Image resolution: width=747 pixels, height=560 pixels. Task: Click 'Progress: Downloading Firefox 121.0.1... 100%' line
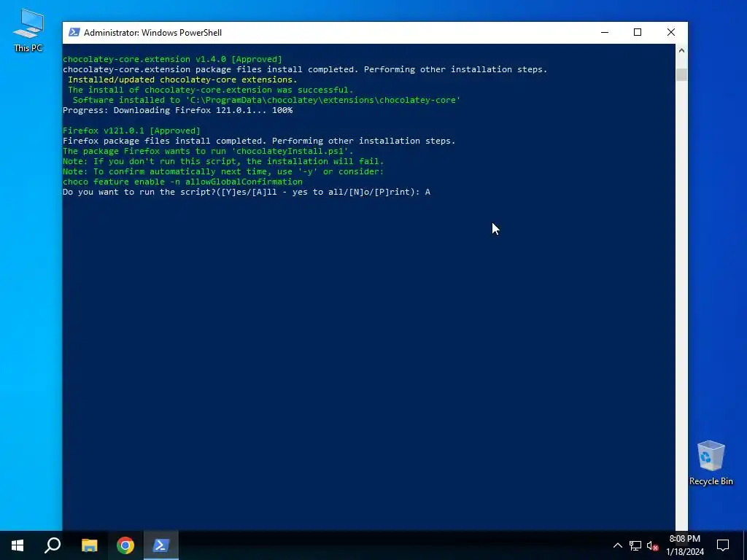[178, 110]
